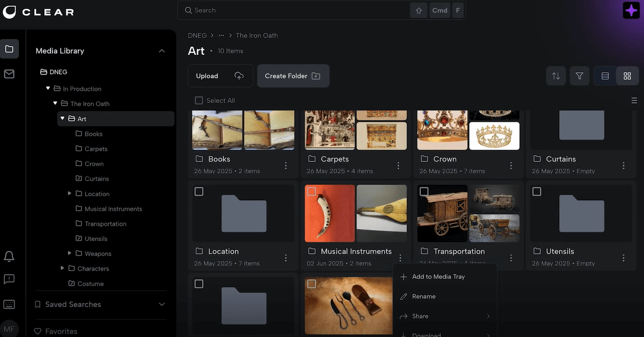The width and height of the screenshot is (644, 337).
Task: Open the Crown folder thumbnail
Action: point(468,130)
